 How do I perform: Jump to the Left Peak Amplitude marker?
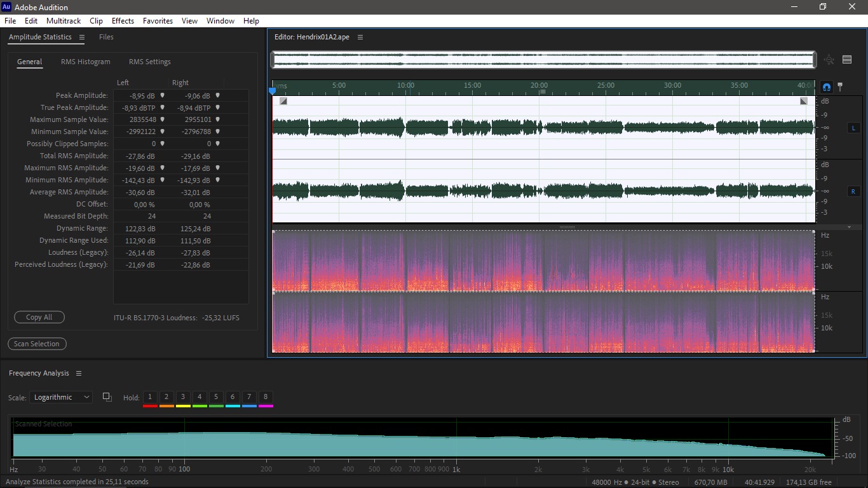(x=162, y=95)
